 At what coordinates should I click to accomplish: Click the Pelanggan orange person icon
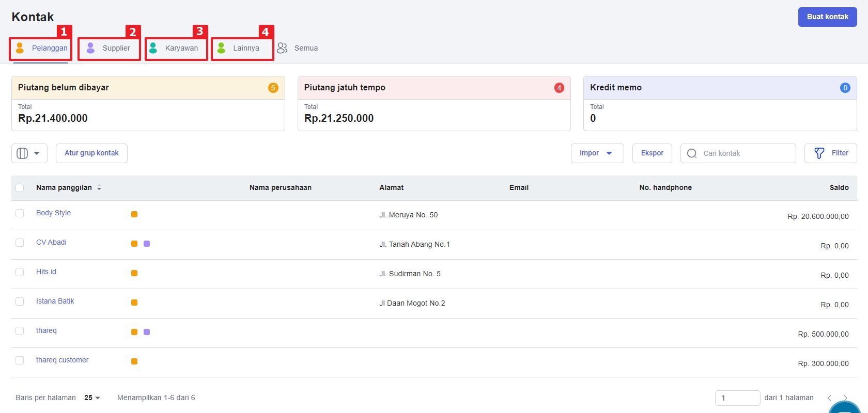(x=20, y=48)
